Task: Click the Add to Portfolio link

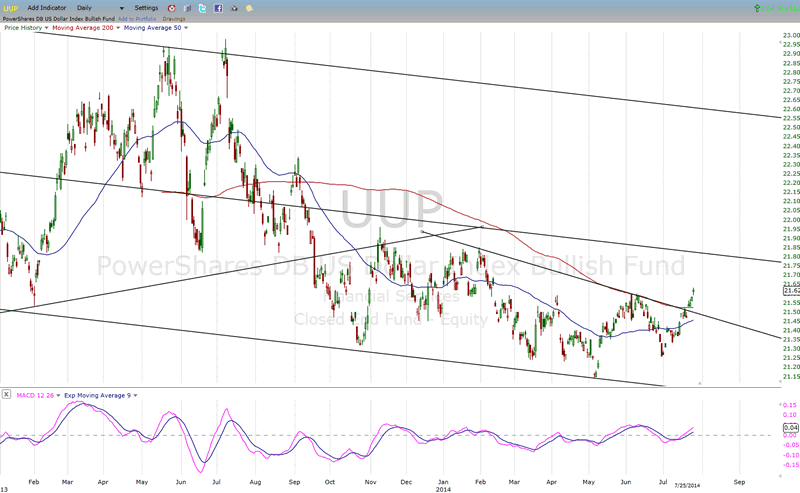Action: (x=137, y=19)
